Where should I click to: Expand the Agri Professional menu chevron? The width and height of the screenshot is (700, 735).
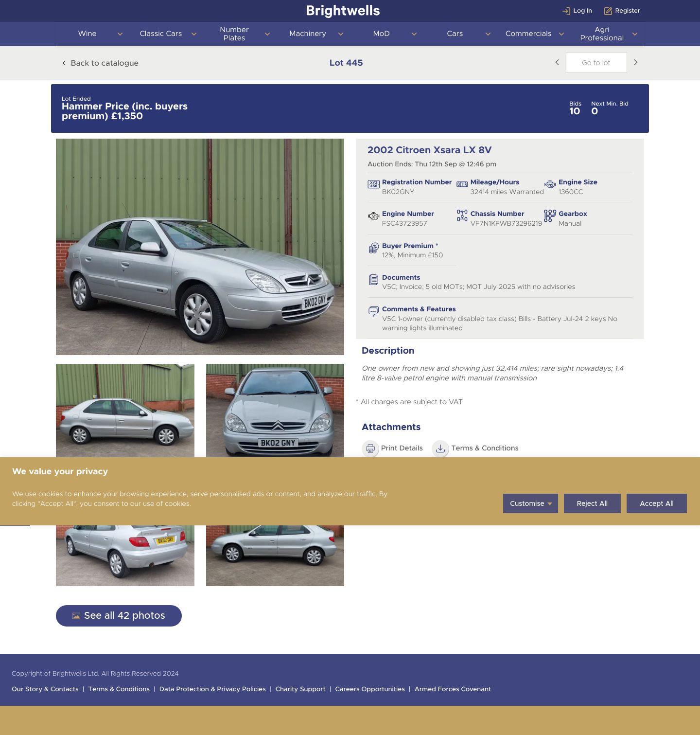634,34
